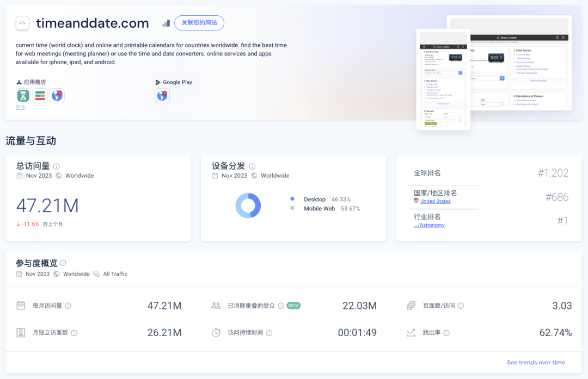This screenshot has height=379, width=588.
Task: Click info icon next to 参与度概览
Action: click(63, 263)
